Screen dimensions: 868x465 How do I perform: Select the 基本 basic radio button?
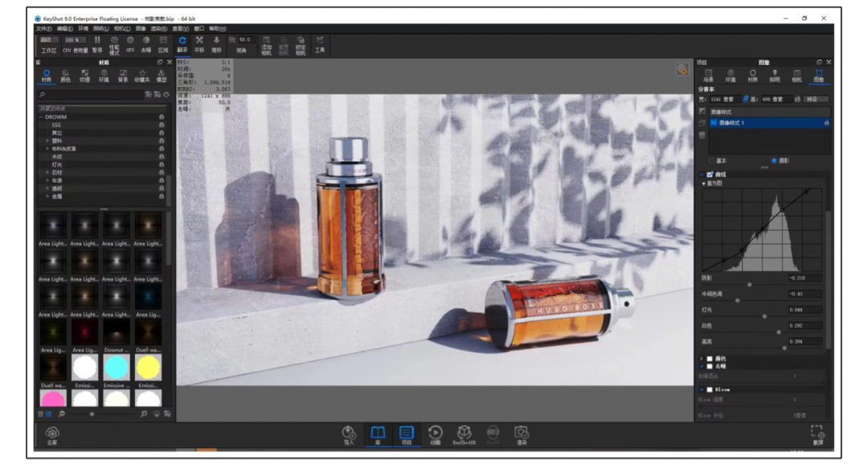click(x=712, y=161)
